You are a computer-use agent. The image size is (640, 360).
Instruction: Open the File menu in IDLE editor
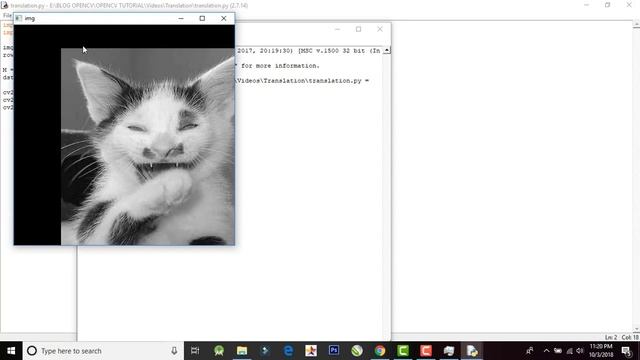click(x=7, y=16)
